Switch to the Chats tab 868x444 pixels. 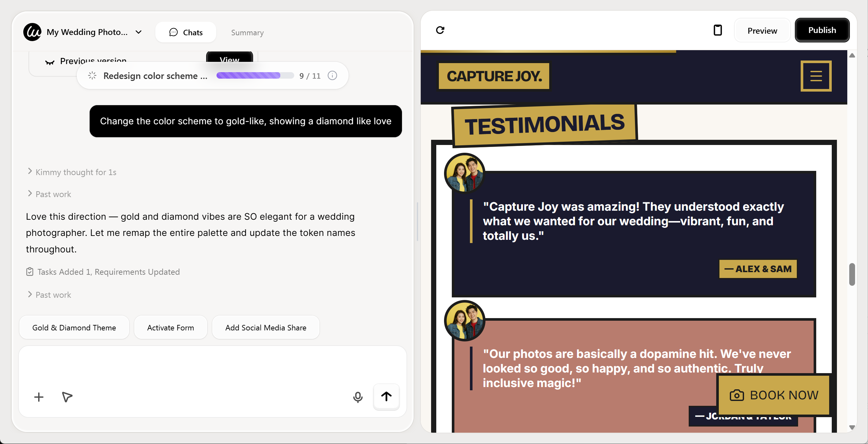186,32
